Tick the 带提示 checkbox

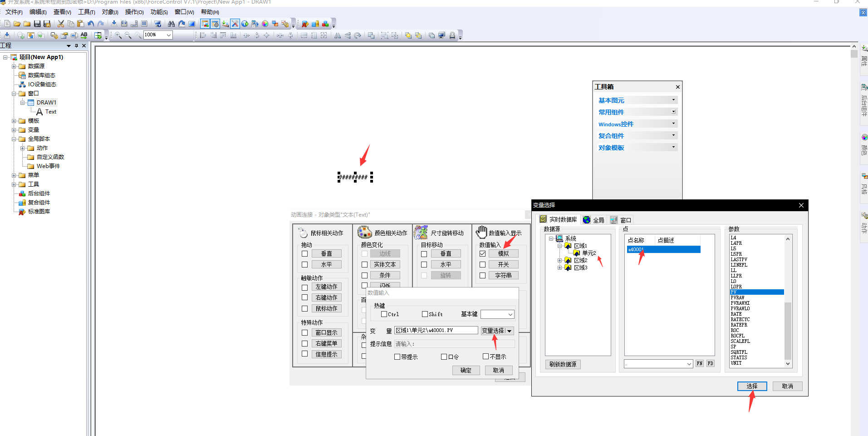tap(397, 357)
